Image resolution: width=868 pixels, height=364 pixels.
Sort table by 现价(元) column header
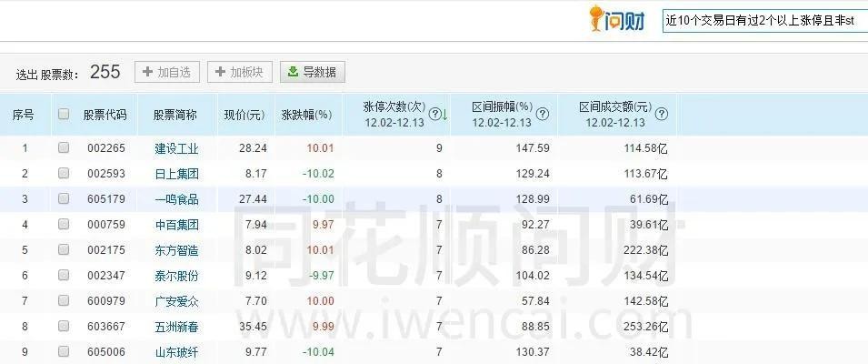pos(244,115)
